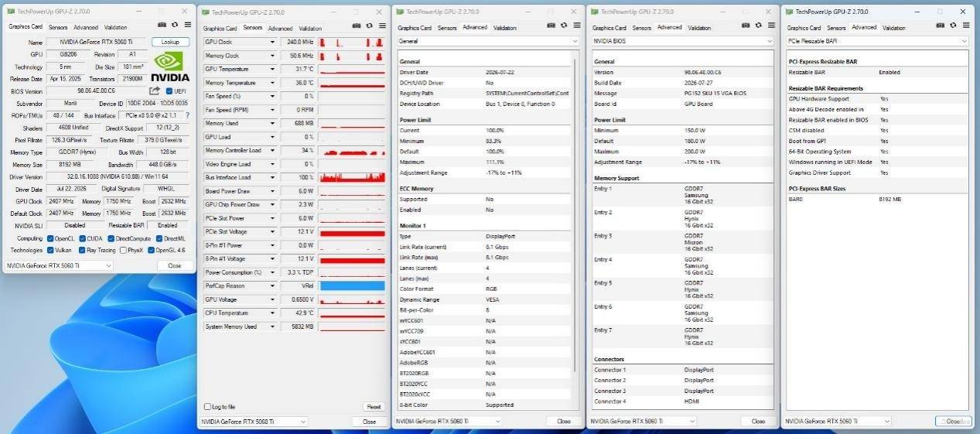Select the Advanced tab in Sensors window
The width and height of the screenshot is (980, 434).
coord(280,28)
